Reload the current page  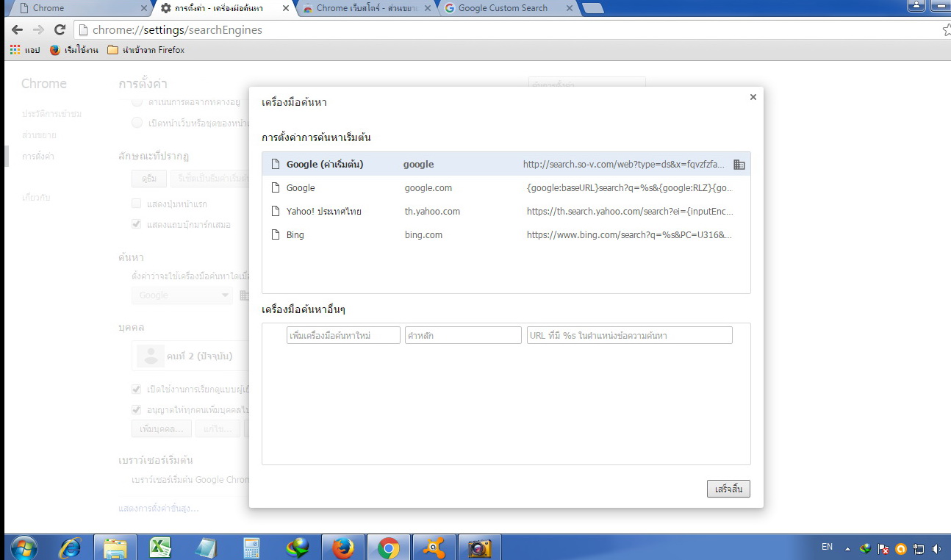[60, 30]
